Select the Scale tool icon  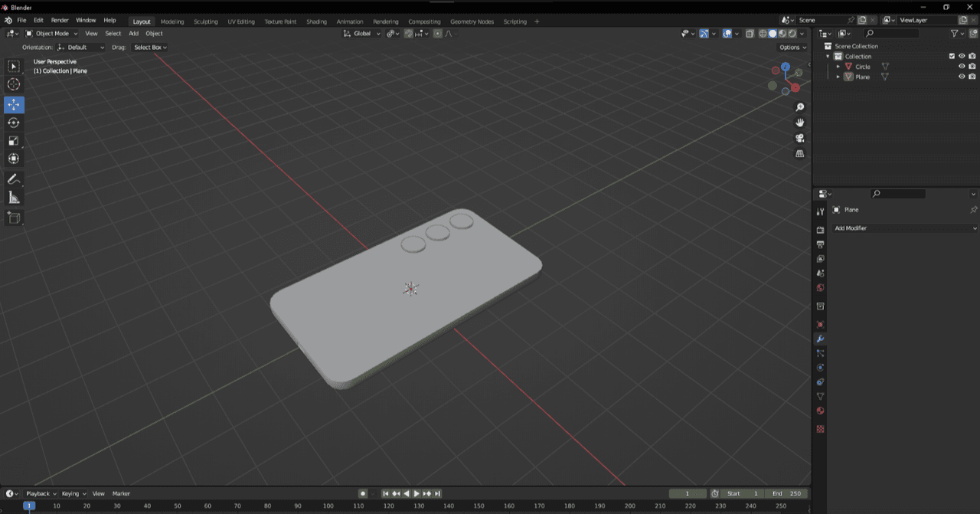click(x=14, y=141)
